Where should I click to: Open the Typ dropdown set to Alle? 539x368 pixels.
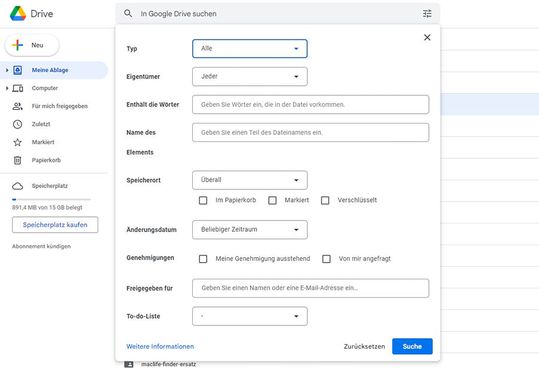coord(250,48)
